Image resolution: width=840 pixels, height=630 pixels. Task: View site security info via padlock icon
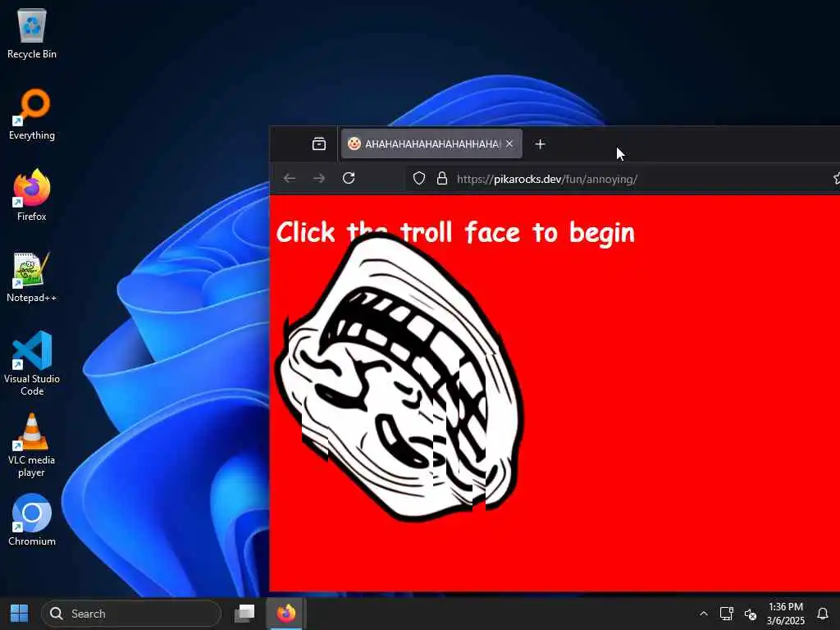point(442,178)
